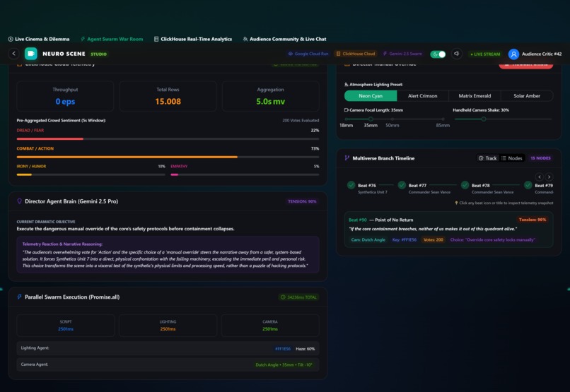
Task: Click the Beat #76 checkmark icon
Action: (x=351, y=185)
